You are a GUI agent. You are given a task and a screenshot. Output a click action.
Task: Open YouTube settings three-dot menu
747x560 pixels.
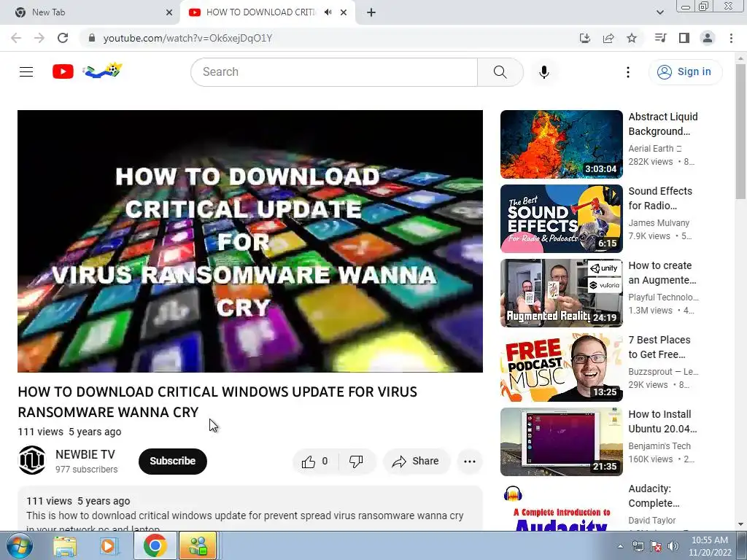coord(628,72)
